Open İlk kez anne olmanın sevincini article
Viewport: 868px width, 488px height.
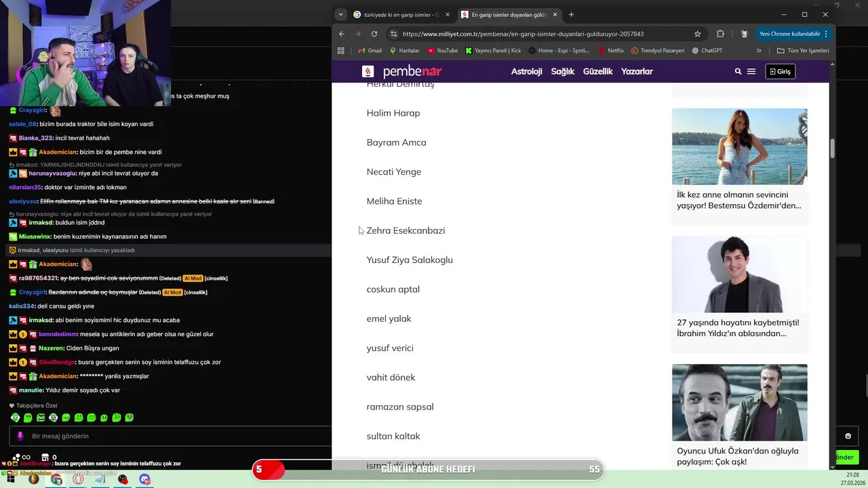pyautogui.click(x=738, y=200)
